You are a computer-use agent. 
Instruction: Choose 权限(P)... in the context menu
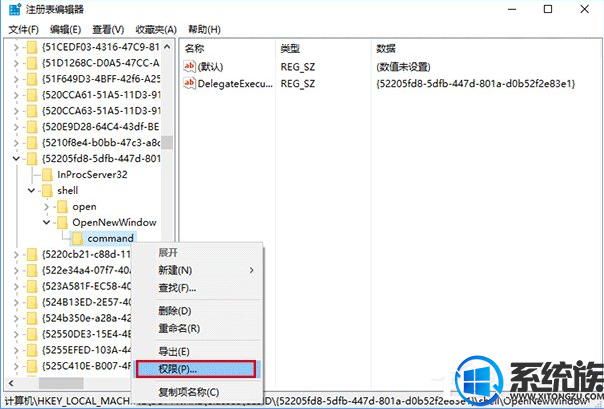196,369
